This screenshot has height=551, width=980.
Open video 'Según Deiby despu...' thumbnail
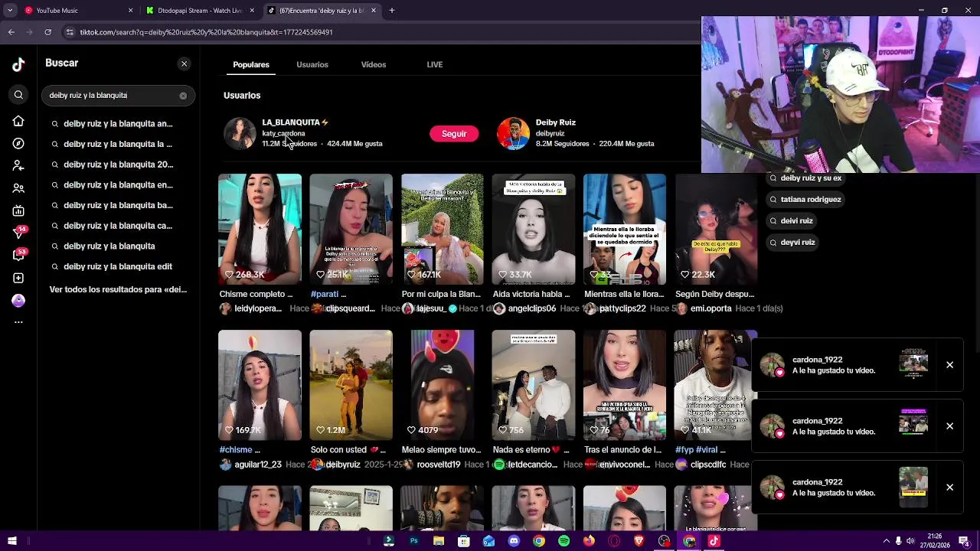(715, 229)
